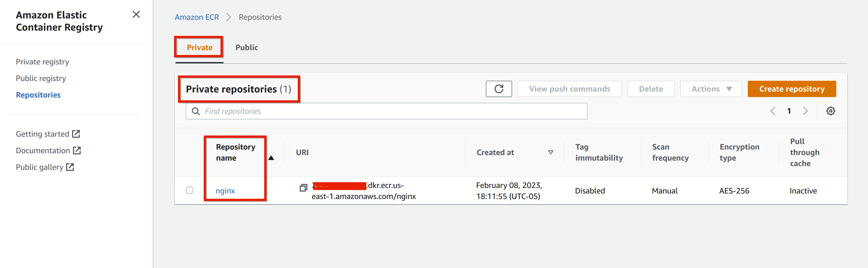Go to previous page arrow
The width and height of the screenshot is (868, 268).
coord(773,111)
